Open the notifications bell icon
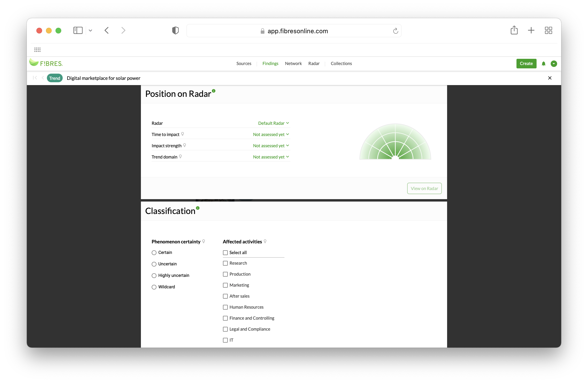588x383 pixels. [544, 63]
